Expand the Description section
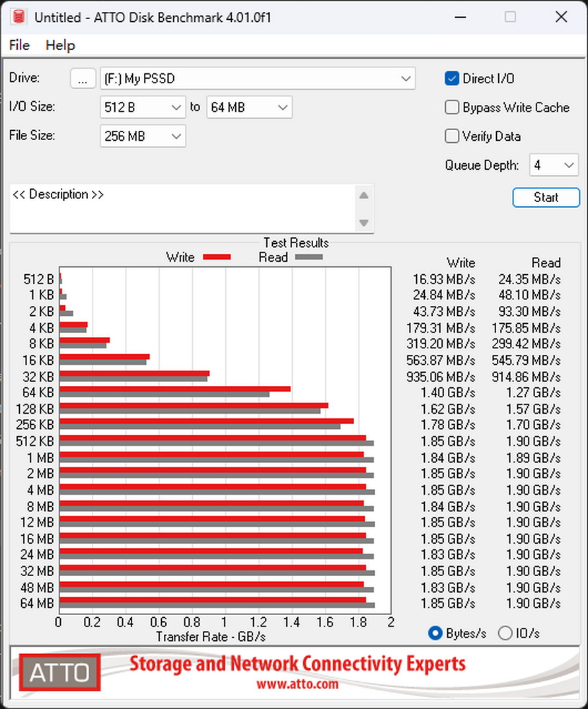The height and width of the screenshot is (709, 588). (x=57, y=194)
